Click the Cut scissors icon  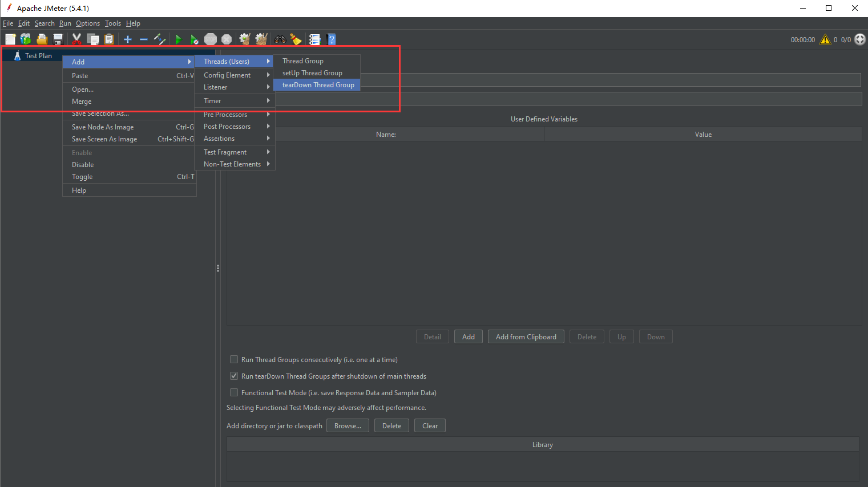[x=76, y=39]
